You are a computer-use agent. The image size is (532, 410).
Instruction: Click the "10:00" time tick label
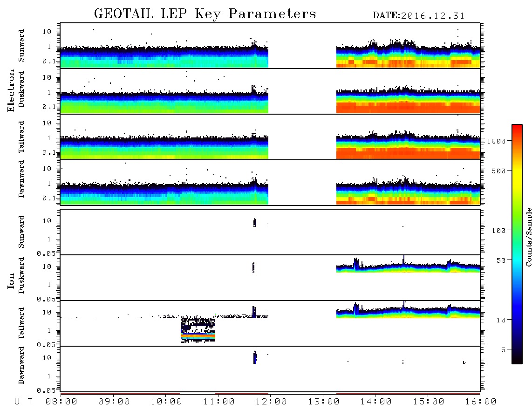166,402
